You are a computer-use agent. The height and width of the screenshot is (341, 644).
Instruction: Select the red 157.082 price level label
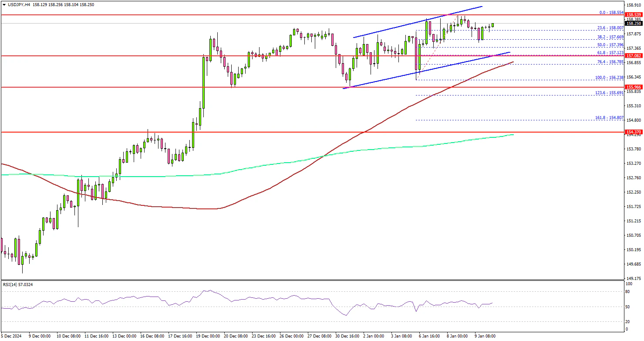click(x=633, y=56)
